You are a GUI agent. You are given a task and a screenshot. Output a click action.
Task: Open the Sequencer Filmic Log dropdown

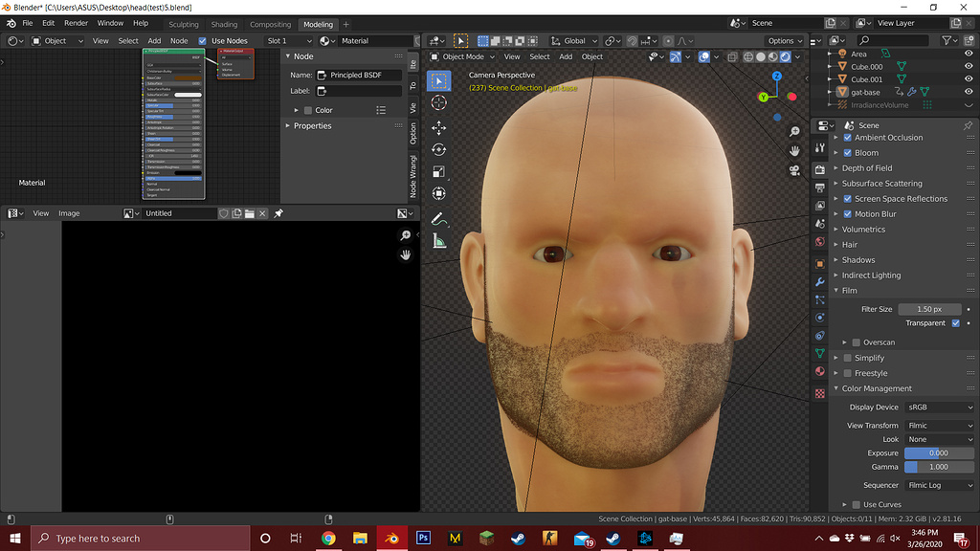click(940, 485)
